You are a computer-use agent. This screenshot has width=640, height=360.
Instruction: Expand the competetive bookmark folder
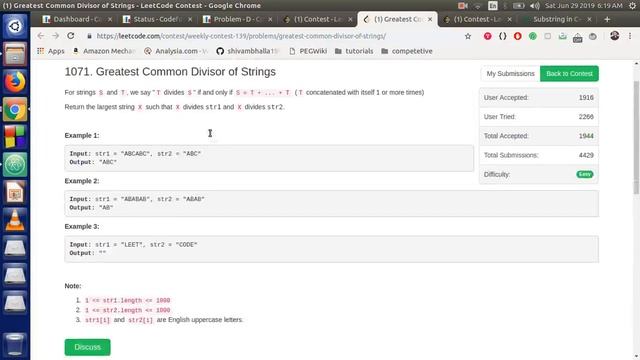(x=407, y=51)
